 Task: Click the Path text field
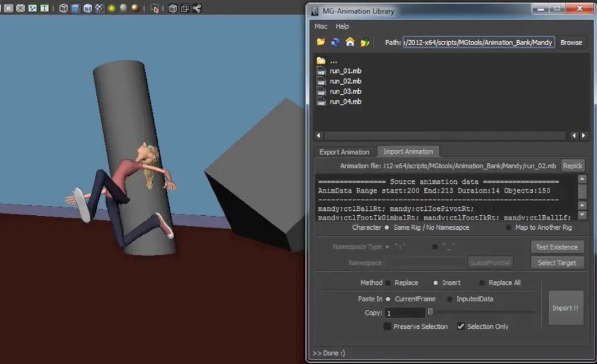pyautogui.click(x=478, y=43)
